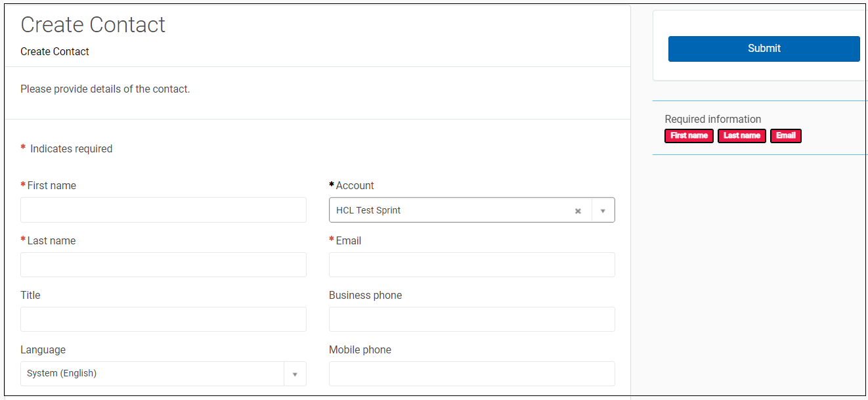868x400 pixels.
Task: Jump to First name required tag
Action: 689,136
